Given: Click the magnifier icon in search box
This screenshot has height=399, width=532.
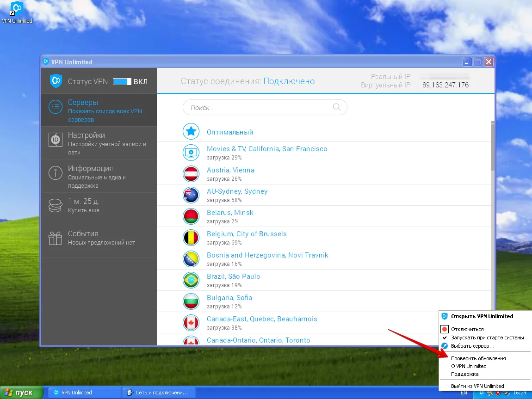Looking at the screenshot, I should point(337,107).
